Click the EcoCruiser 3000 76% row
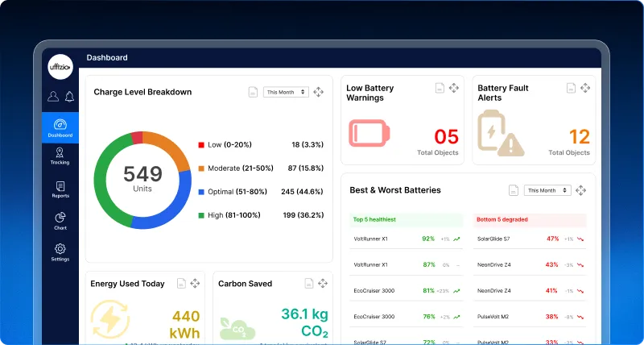Screen dimensions: 644x345 pyautogui.click(x=406, y=317)
